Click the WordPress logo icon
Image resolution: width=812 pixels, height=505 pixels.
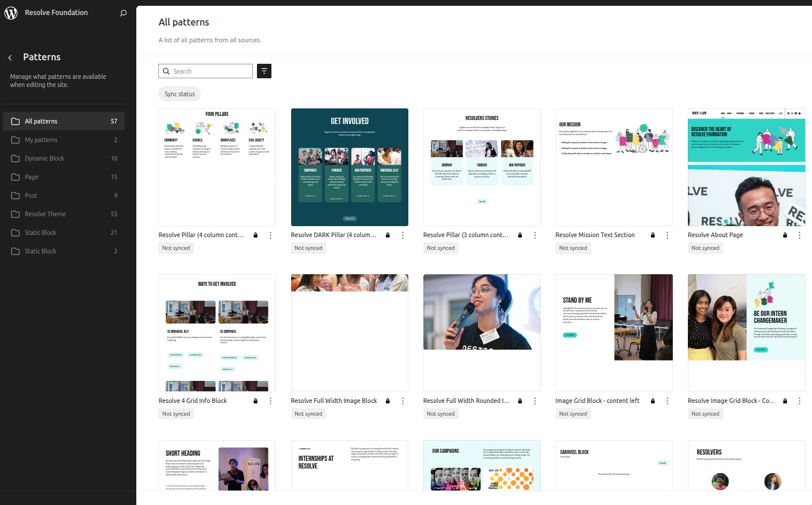pyautogui.click(x=10, y=12)
